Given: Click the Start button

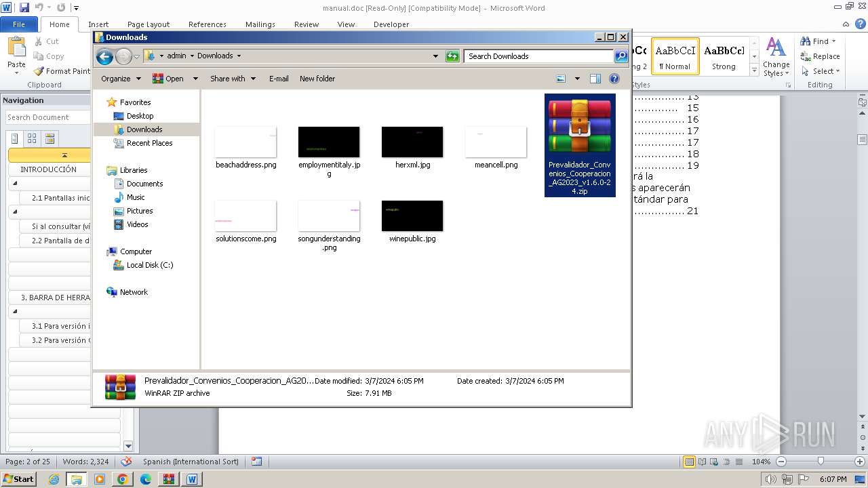Looking at the screenshot, I should tap(19, 479).
